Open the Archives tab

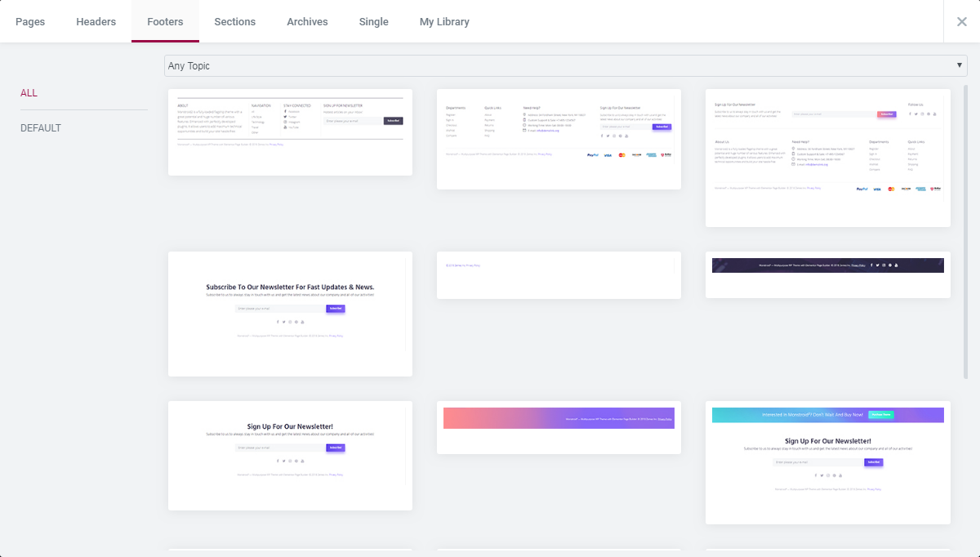307,22
